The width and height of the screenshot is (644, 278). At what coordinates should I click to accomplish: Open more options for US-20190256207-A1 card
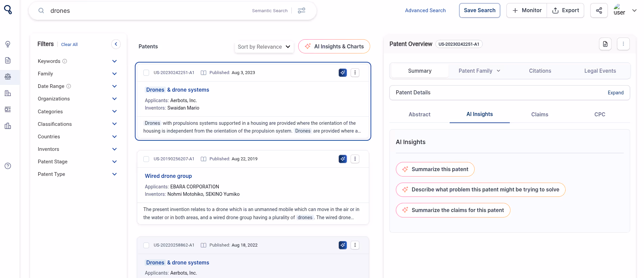355,159
